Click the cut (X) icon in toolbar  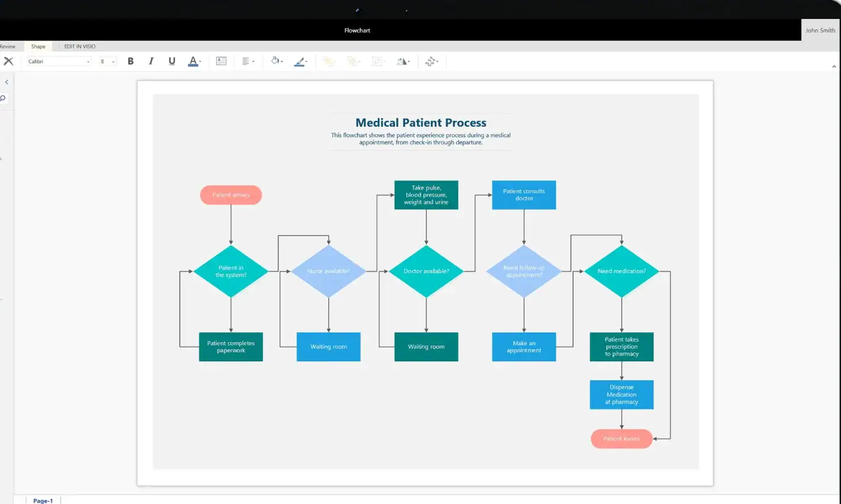(x=8, y=61)
